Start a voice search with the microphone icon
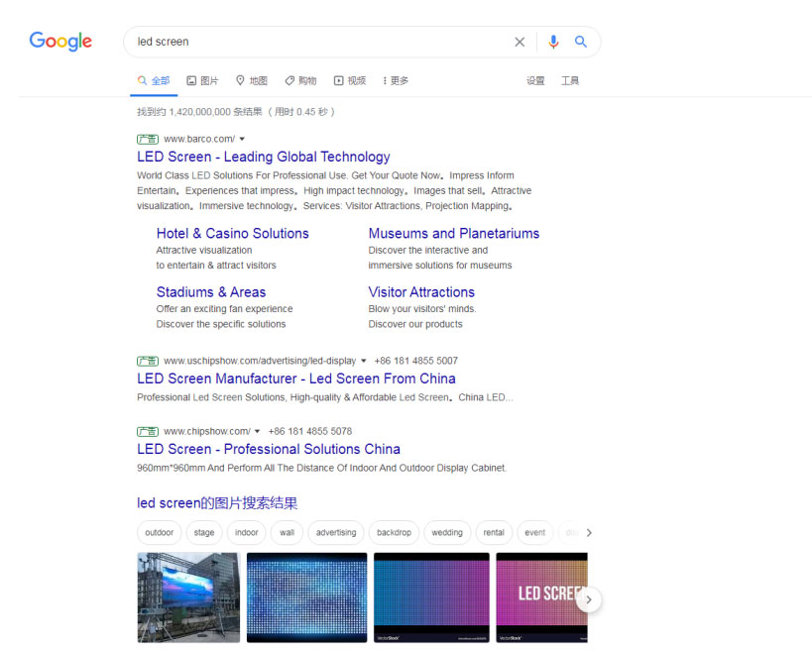Image resolution: width=812 pixels, height=650 pixels. (x=553, y=42)
